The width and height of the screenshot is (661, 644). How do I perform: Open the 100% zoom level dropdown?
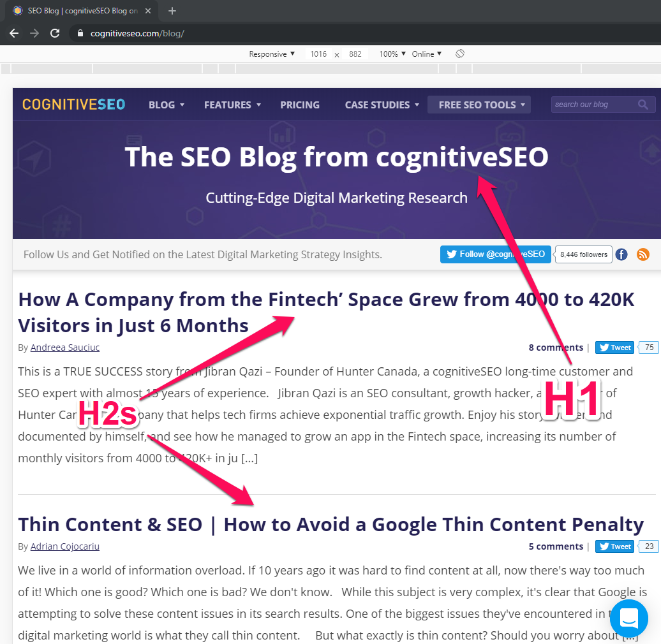[390, 54]
